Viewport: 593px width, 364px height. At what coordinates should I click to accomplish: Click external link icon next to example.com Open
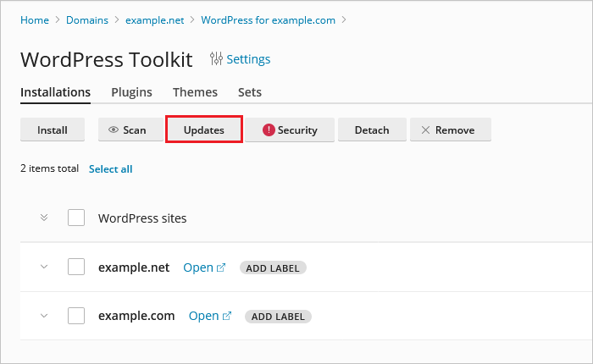pos(226,316)
